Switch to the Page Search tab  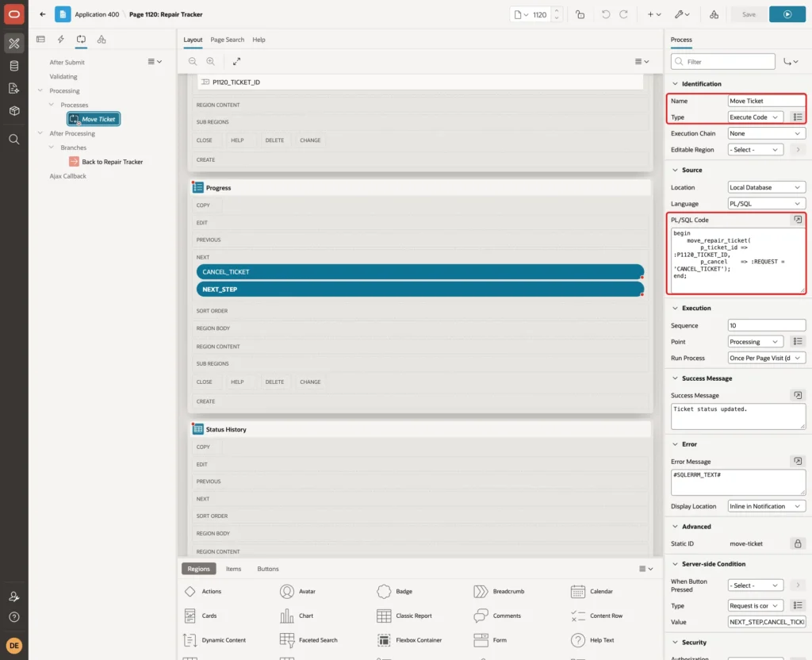(227, 40)
